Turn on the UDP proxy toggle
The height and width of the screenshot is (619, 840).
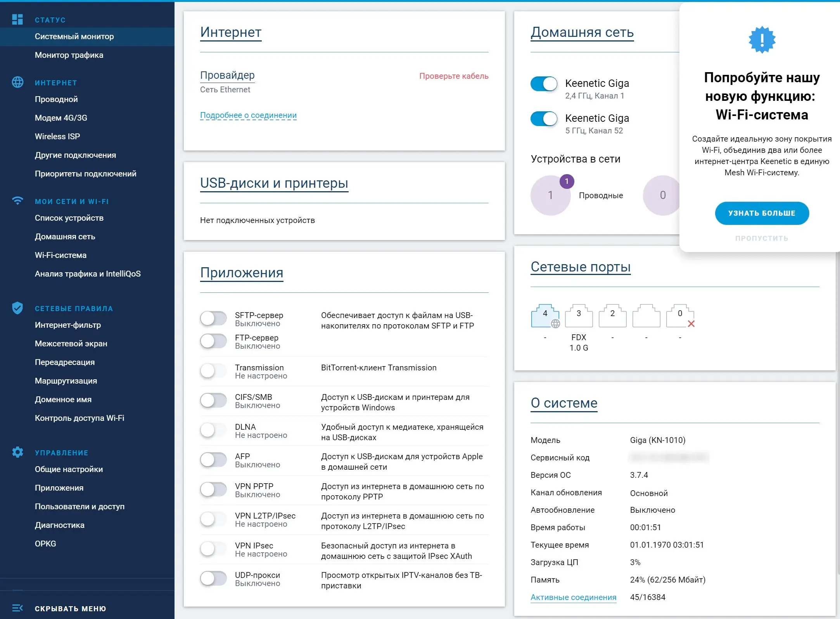(x=213, y=579)
